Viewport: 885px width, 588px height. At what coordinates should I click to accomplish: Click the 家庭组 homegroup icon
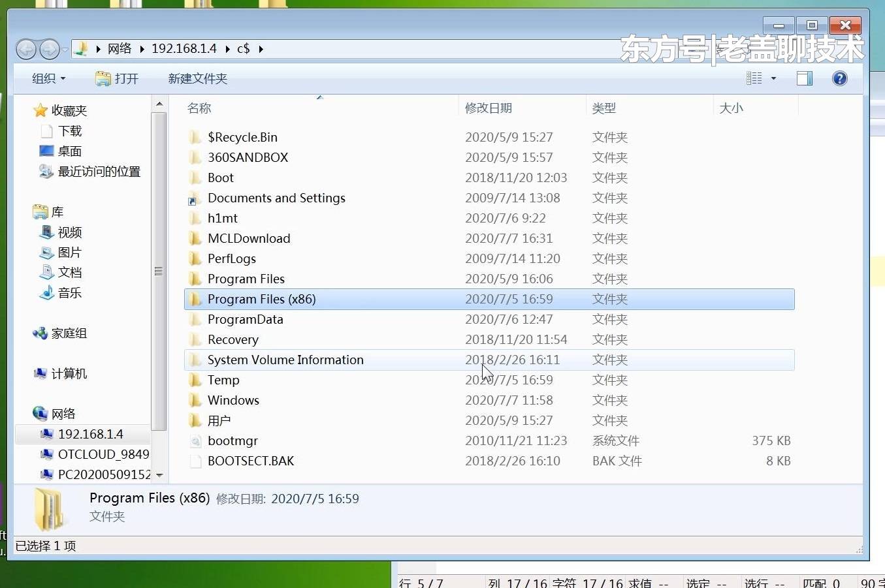[x=40, y=333]
